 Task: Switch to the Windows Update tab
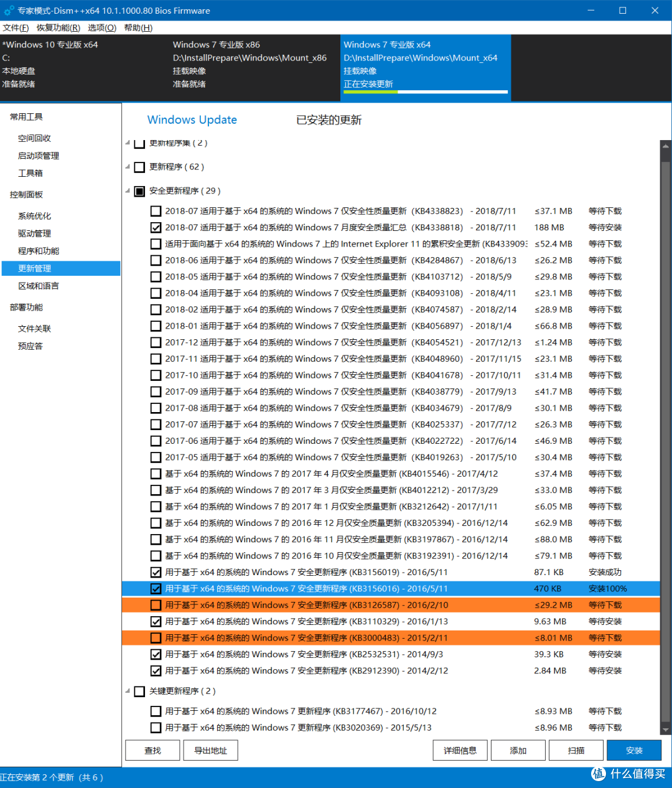tap(192, 120)
